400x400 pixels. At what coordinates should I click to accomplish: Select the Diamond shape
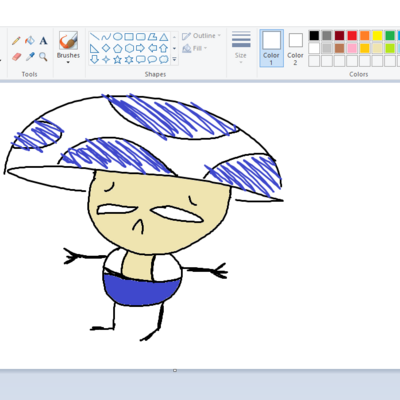[106, 48]
